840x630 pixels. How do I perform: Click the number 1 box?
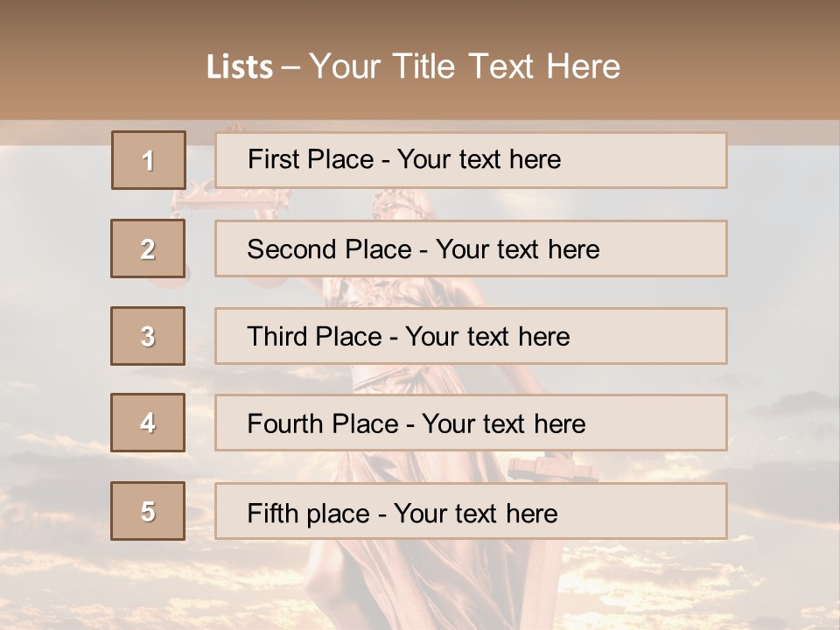[x=148, y=160]
